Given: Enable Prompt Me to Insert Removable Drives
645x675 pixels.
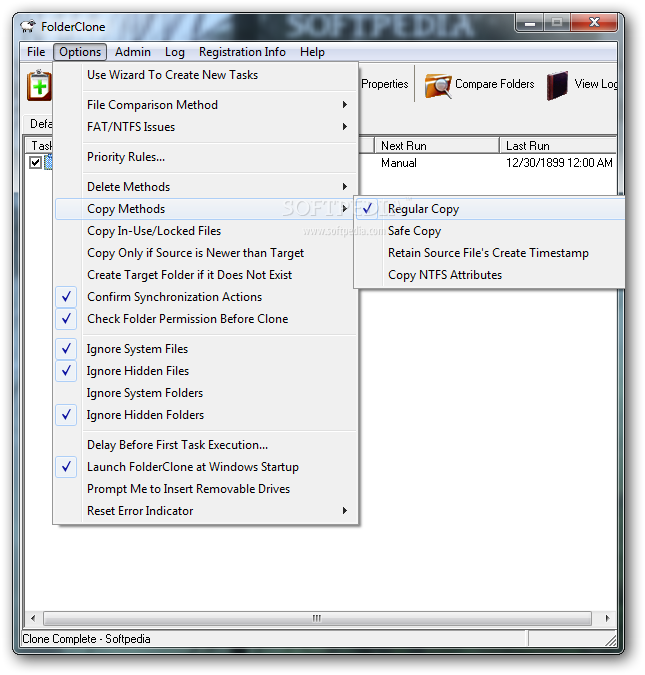Looking at the screenshot, I should click(207, 489).
